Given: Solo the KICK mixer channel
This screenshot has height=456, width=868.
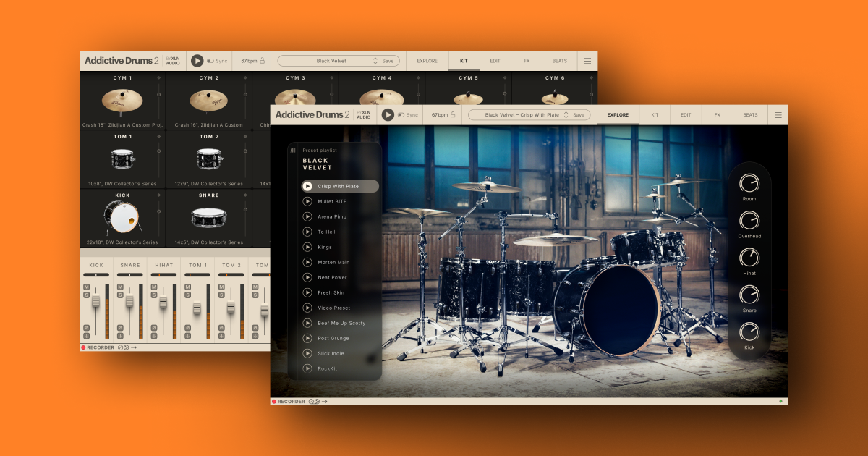Looking at the screenshot, I should pos(86,295).
